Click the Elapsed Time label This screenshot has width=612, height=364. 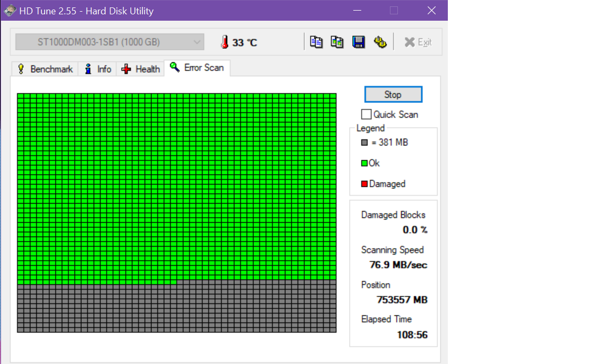pos(386,319)
